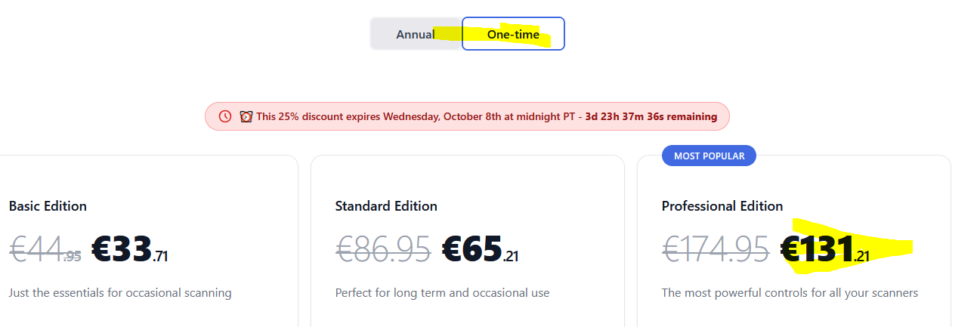
Task: Select the One-time payment option
Action: (x=513, y=34)
